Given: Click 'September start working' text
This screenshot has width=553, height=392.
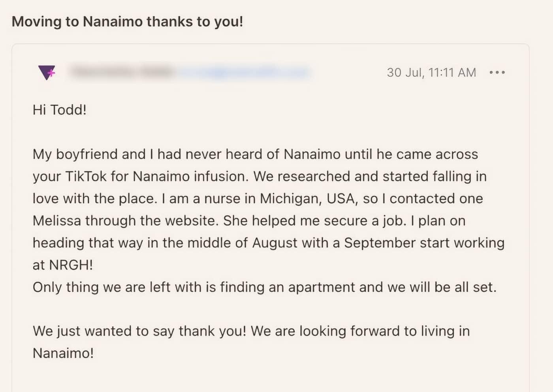Looking at the screenshot, I should tap(424, 243).
